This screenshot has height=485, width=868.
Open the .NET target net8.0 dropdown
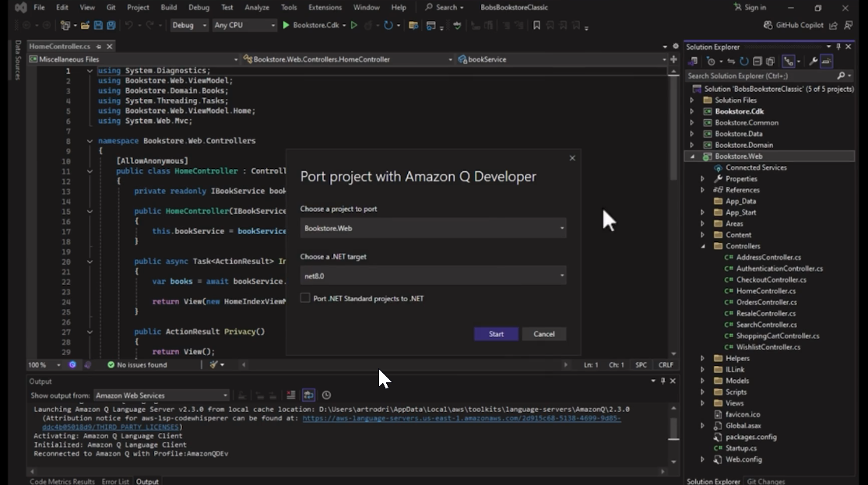(433, 275)
